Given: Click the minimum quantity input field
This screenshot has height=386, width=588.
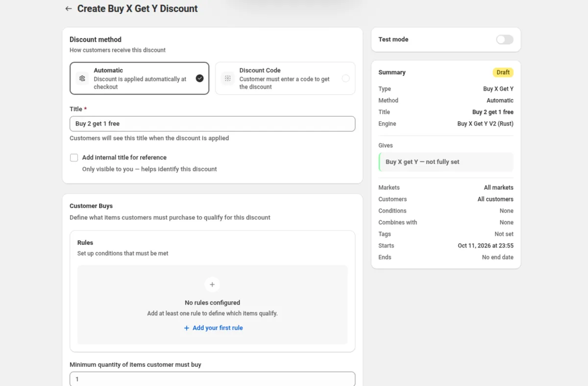Looking at the screenshot, I should pos(212,379).
